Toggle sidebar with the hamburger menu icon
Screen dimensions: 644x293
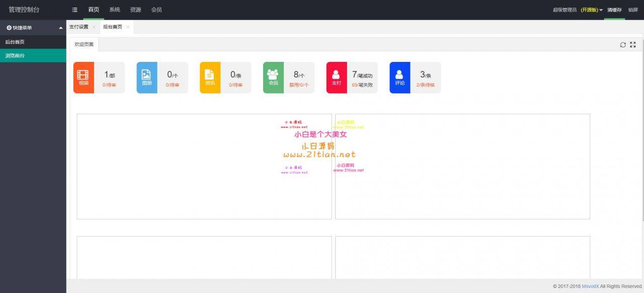[x=75, y=10]
